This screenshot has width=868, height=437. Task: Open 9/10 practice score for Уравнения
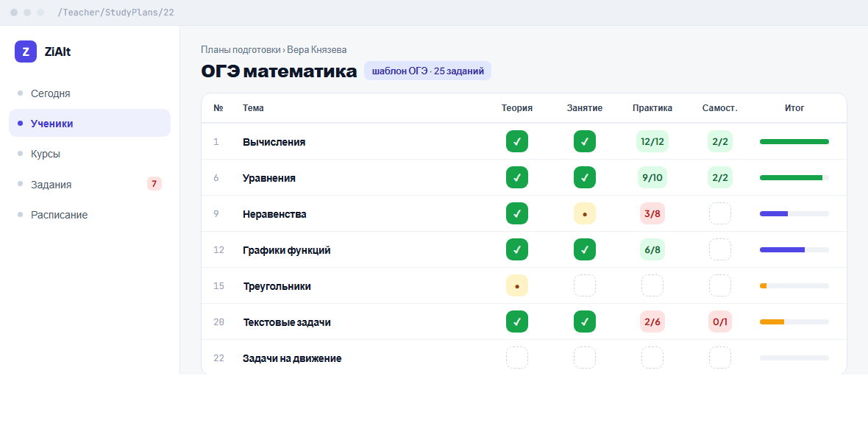(652, 177)
